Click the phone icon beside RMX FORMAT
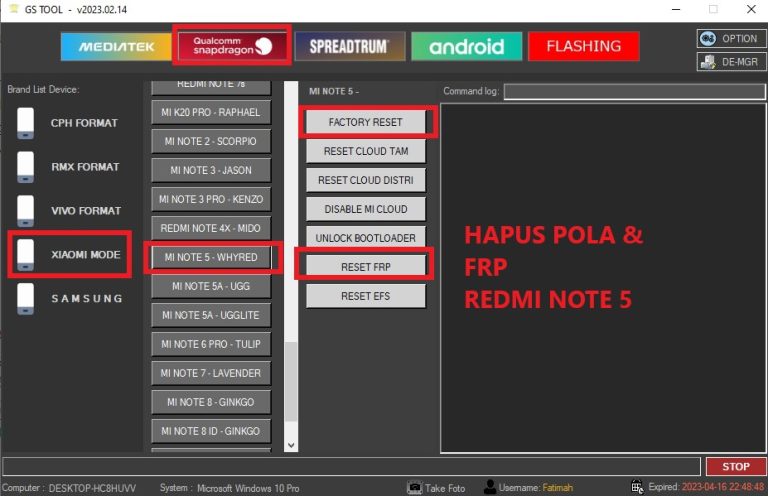Image resolution: width=768 pixels, height=496 pixels. tap(25, 167)
